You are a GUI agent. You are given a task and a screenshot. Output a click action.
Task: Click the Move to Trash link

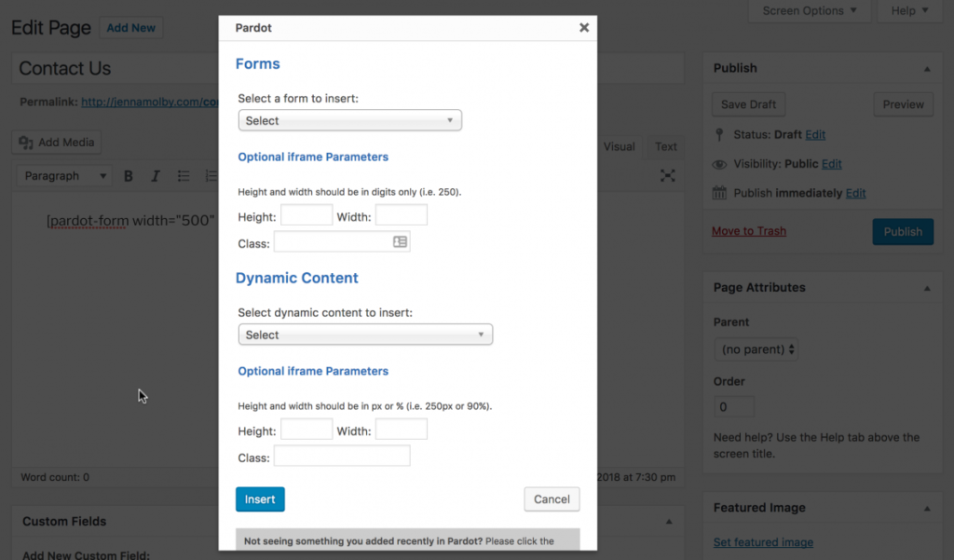tap(748, 231)
